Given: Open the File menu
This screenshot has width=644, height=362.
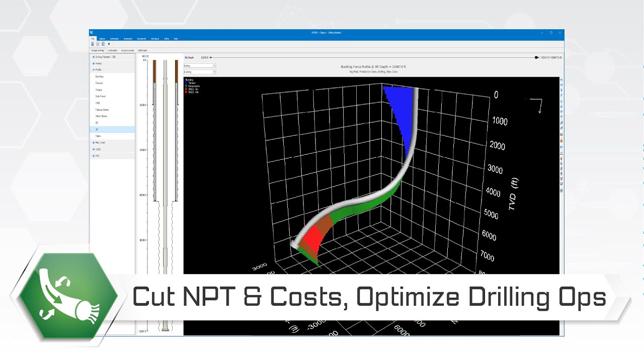Looking at the screenshot, I should tap(93, 39).
